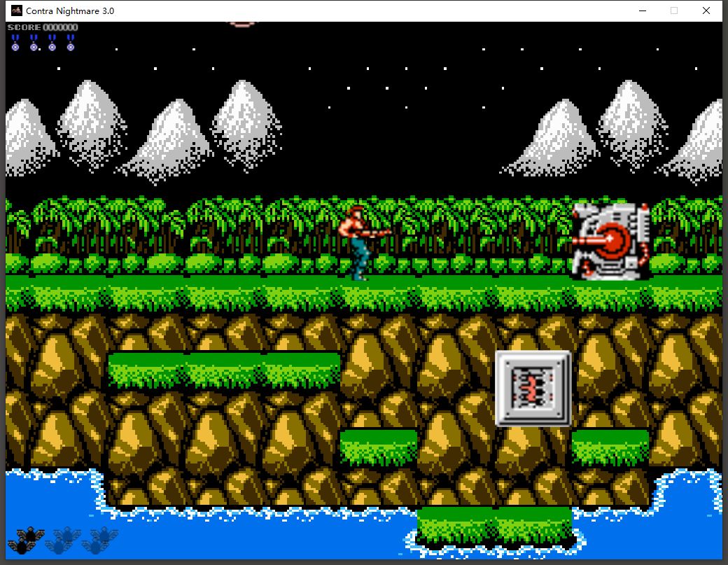The height and width of the screenshot is (565, 728).
Task: Minimize the Contra Nightmare window
Action: click(x=643, y=11)
